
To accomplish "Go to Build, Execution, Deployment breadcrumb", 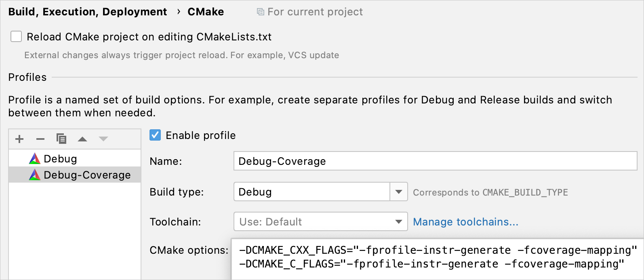I will 88,12.
